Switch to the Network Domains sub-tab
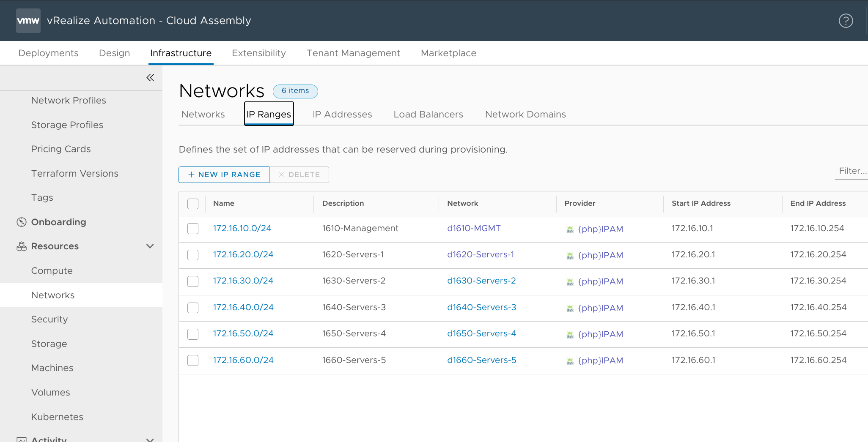The image size is (868, 442). [525, 115]
